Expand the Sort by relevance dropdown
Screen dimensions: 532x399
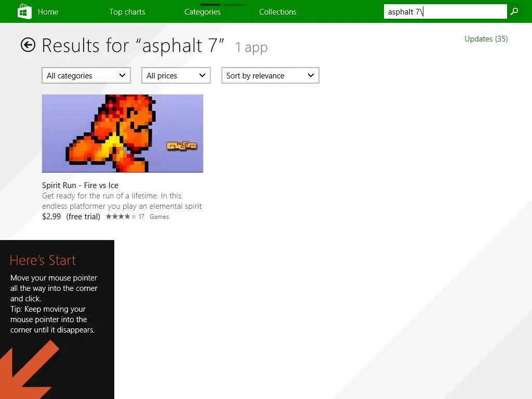[x=270, y=75]
